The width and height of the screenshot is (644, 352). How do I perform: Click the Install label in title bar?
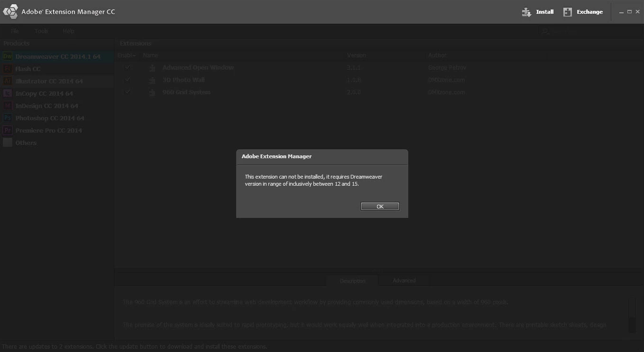click(x=545, y=12)
